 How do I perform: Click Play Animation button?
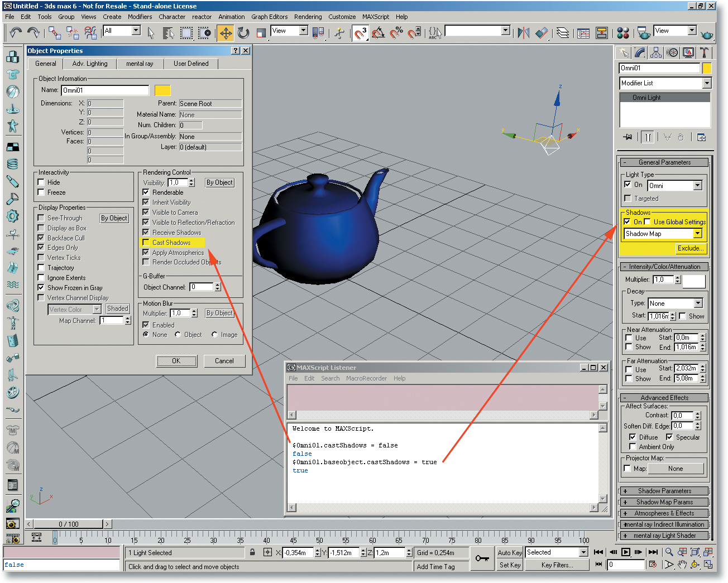pyautogui.click(x=626, y=552)
